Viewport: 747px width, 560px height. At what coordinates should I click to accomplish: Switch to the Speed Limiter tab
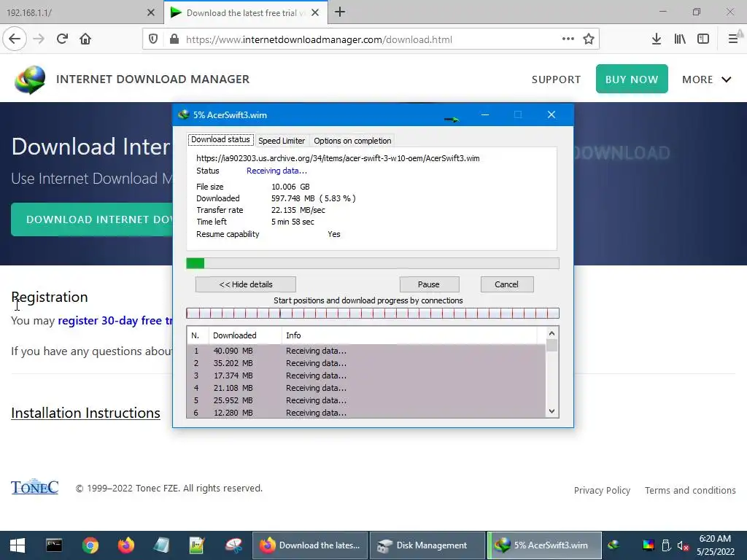click(282, 141)
